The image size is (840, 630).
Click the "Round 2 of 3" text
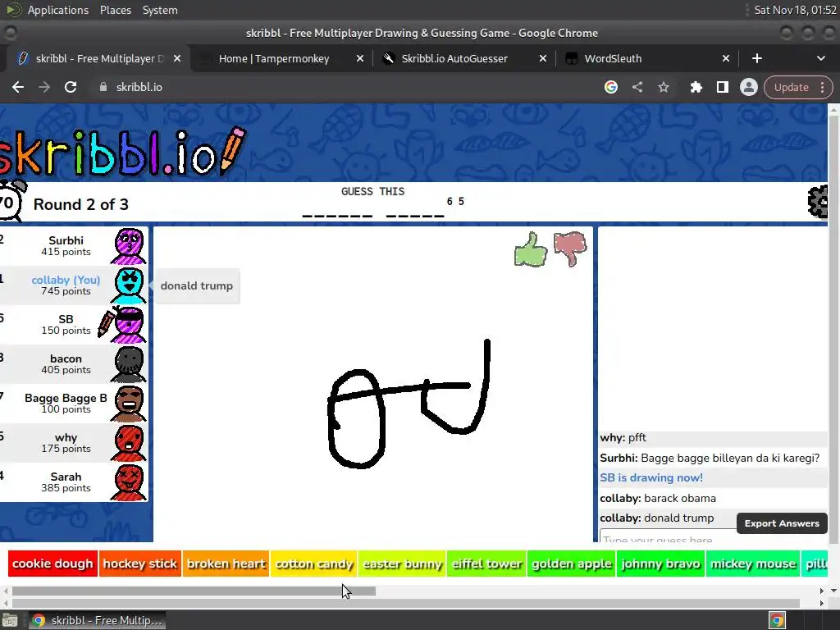81,204
